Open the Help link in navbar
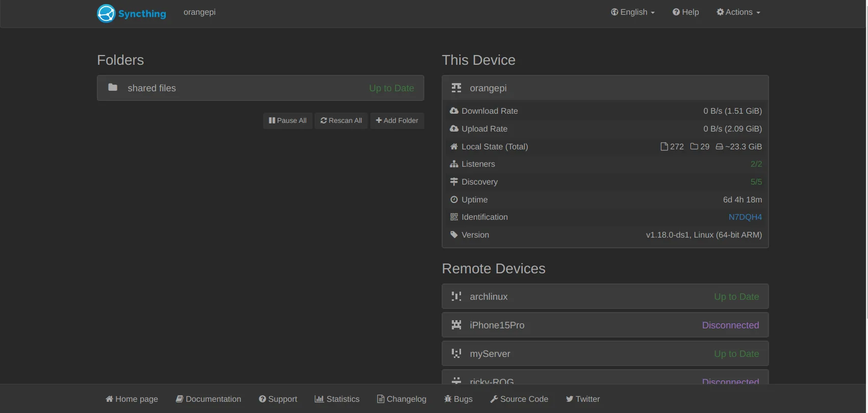Viewport: 868px width, 413px height. pyautogui.click(x=685, y=12)
